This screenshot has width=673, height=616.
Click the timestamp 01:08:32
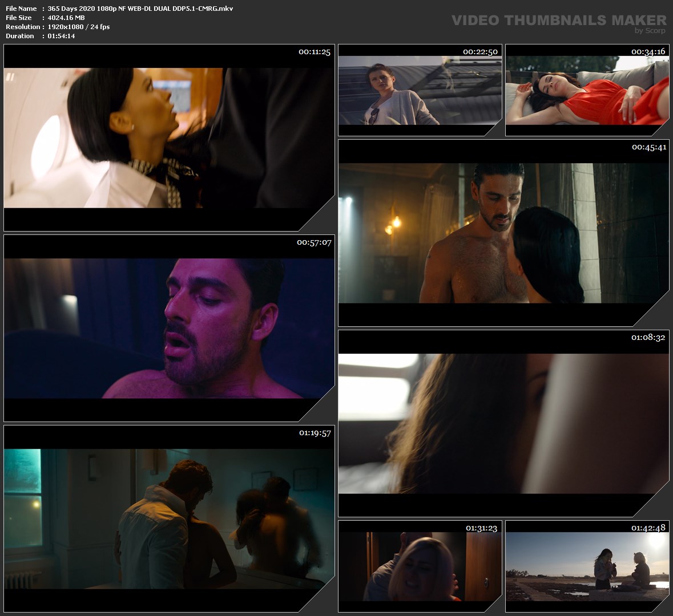pyautogui.click(x=648, y=338)
